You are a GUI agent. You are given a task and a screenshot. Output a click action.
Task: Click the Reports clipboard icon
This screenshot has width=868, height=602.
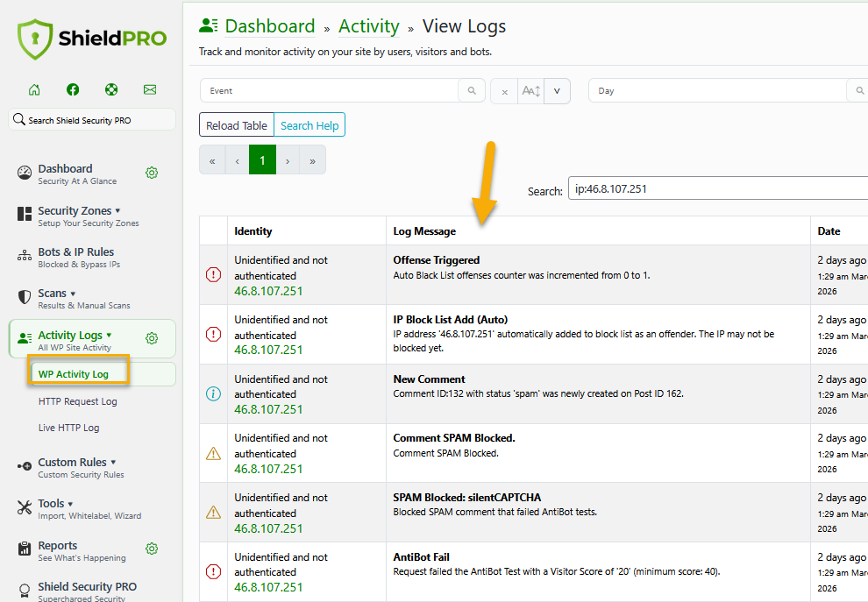point(25,549)
